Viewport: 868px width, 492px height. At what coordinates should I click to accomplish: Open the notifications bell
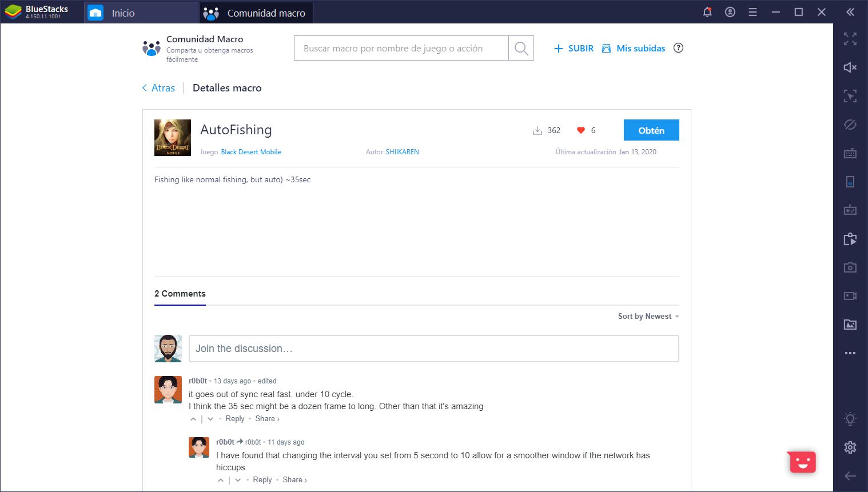click(x=707, y=12)
